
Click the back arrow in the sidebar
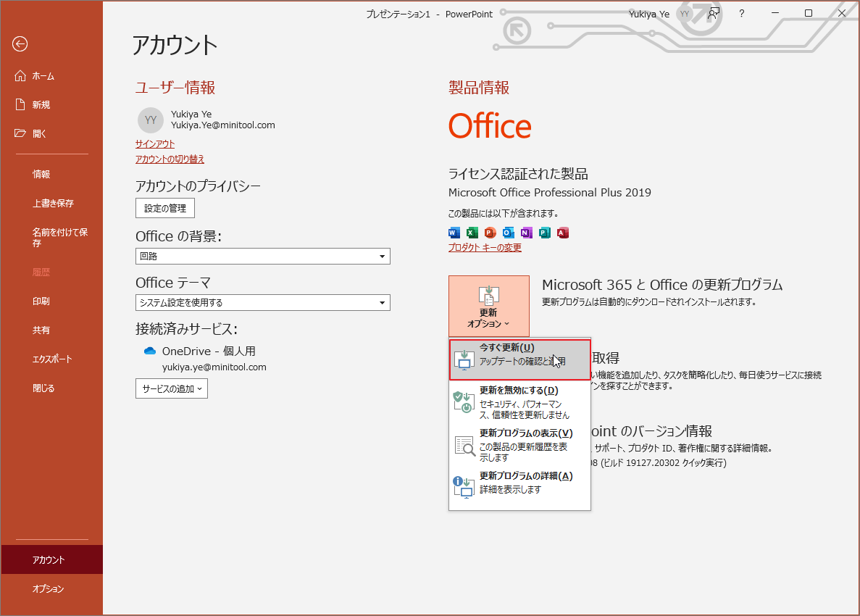tap(20, 44)
